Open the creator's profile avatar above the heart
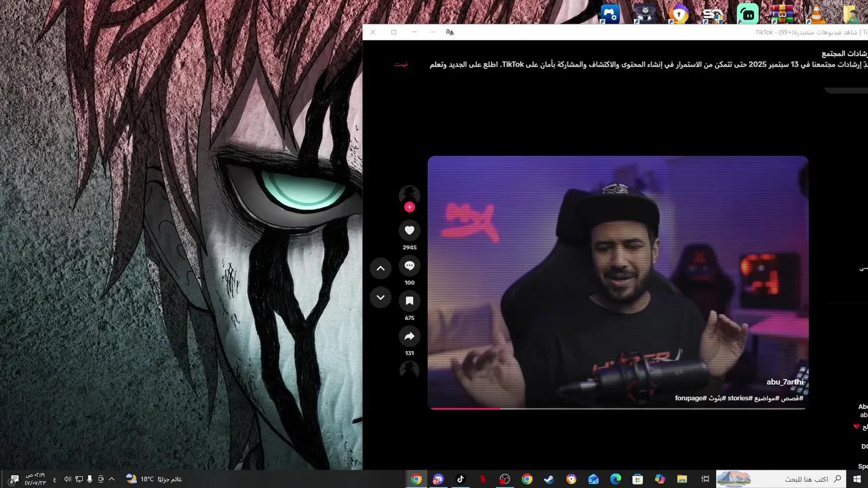The width and height of the screenshot is (868, 488). (410, 195)
